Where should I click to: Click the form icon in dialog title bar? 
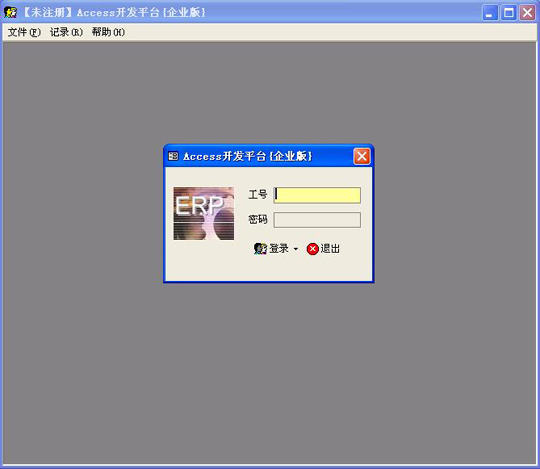point(173,156)
